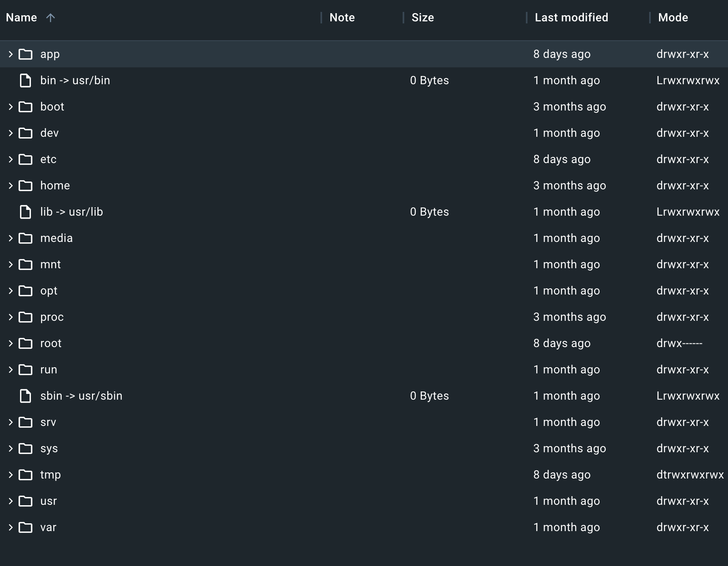Click the file icon beside lib -> usr/lib
Image resolution: width=728 pixels, height=566 pixels.
[x=25, y=212]
